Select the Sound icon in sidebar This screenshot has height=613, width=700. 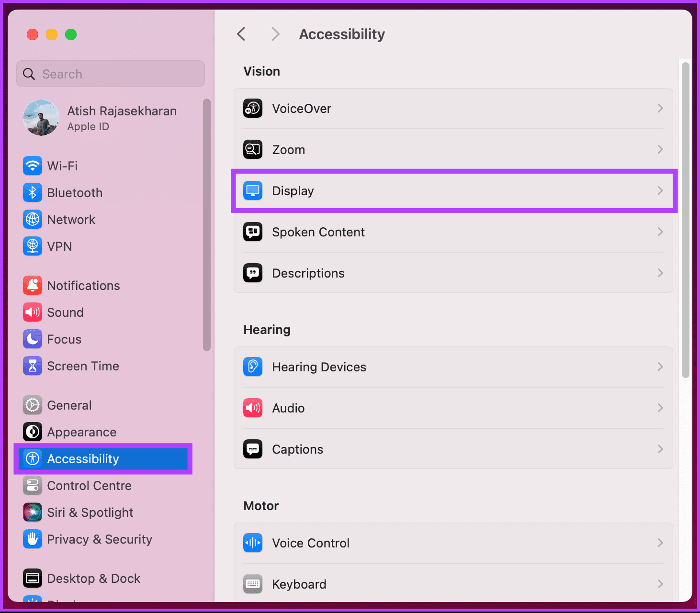pos(32,312)
